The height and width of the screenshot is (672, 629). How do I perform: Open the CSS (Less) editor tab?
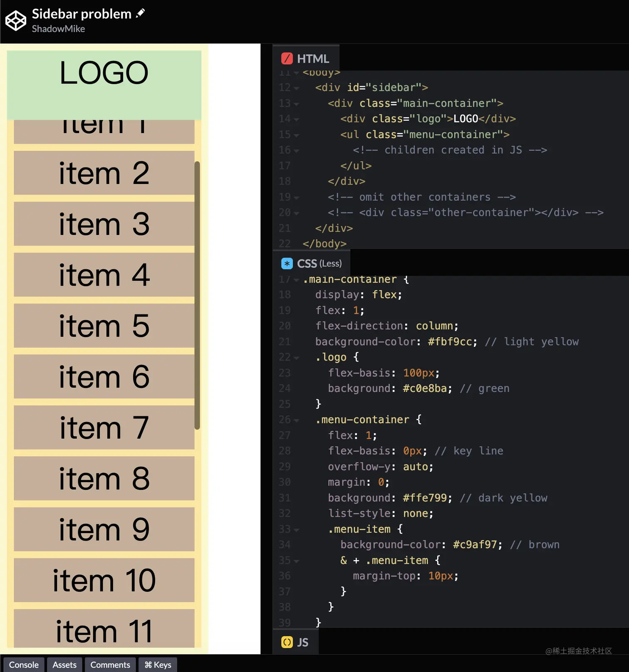(x=312, y=264)
